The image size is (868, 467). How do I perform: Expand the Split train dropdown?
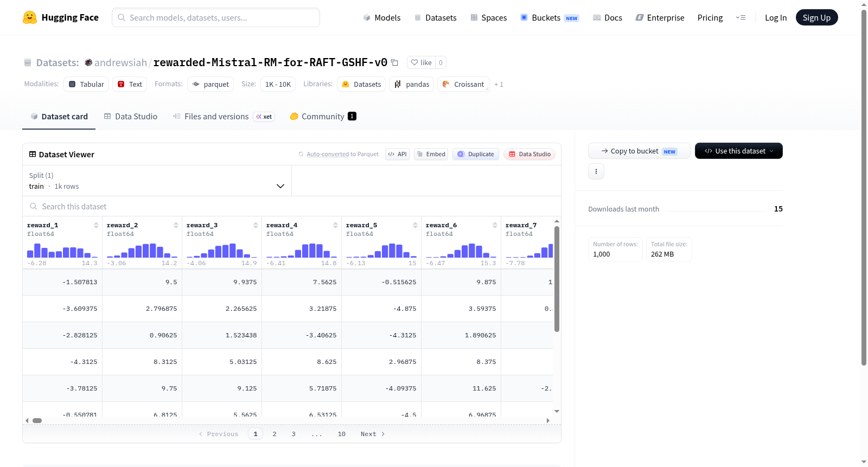point(157,181)
